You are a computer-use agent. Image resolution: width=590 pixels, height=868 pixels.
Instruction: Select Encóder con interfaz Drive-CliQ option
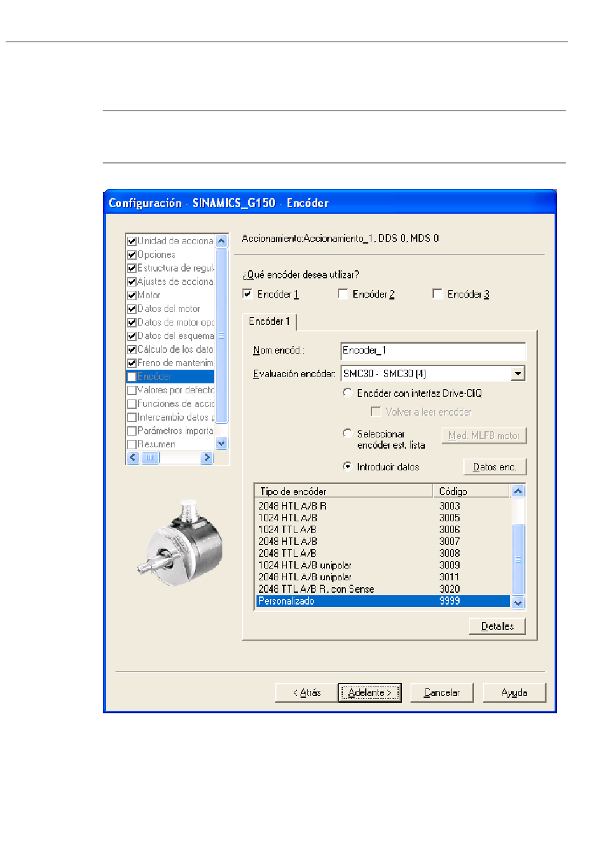pyautogui.click(x=348, y=393)
